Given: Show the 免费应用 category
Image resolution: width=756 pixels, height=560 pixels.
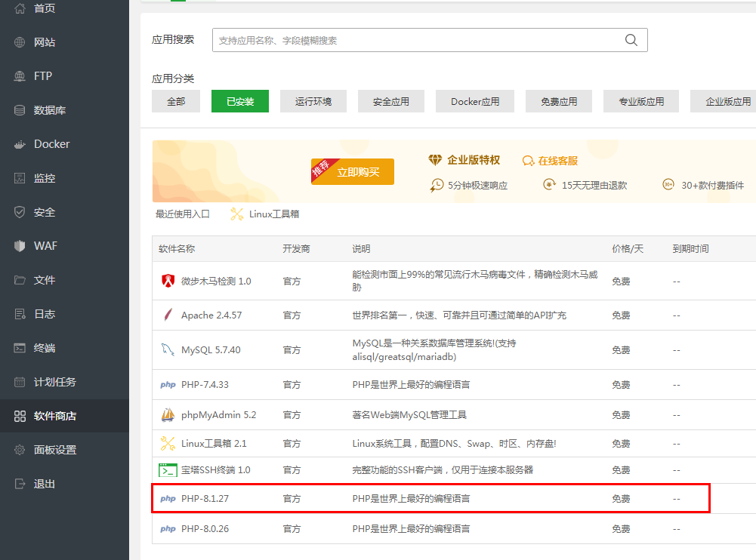Looking at the screenshot, I should [559, 101].
